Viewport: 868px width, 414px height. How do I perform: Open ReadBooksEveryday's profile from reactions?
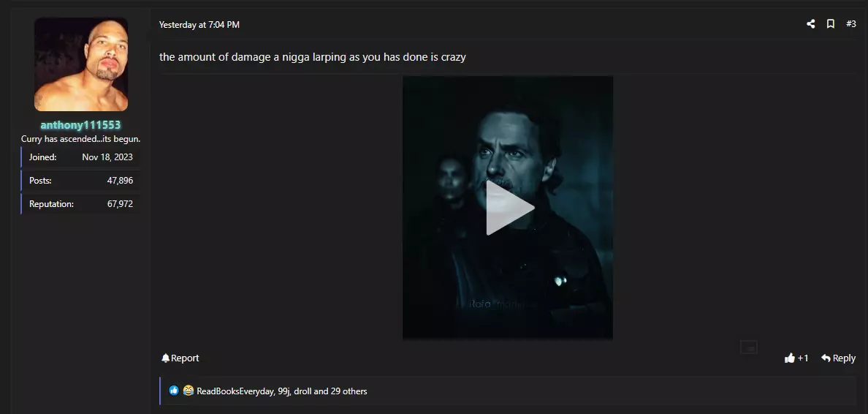tap(235, 391)
